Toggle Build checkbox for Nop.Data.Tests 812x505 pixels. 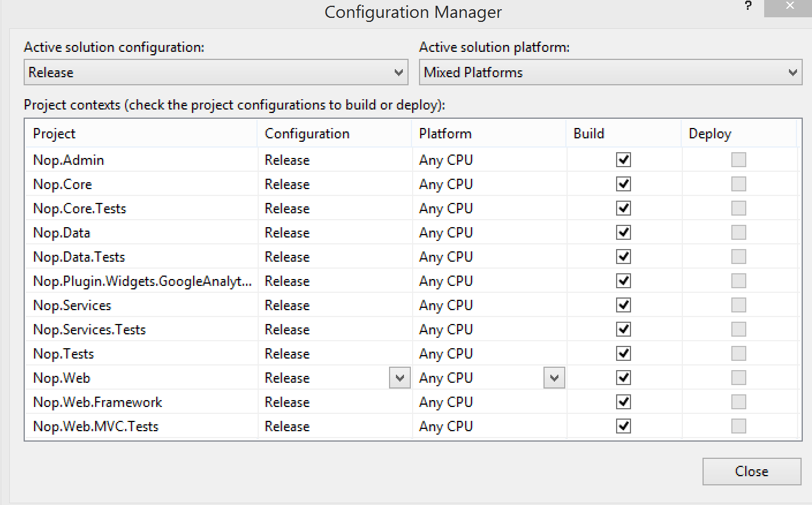[x=624, y=257]
